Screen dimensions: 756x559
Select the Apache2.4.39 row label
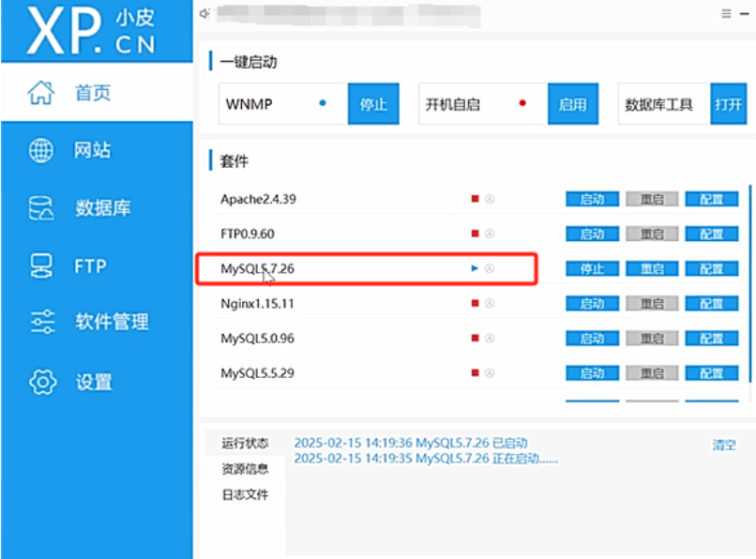[x=258, y=199]
